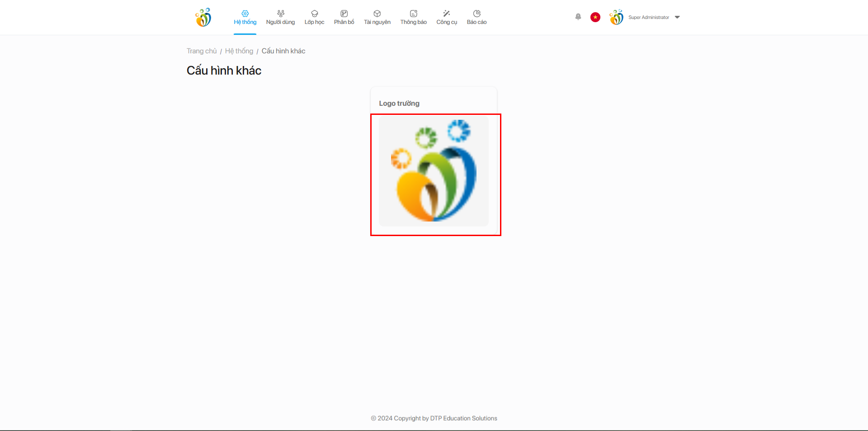This screenshot has width=868, height=431.
Task: Open the Người dùng menu
Action: [280, 18]
